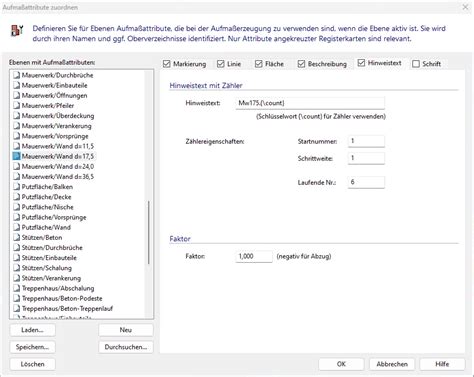Viewport: 474px width, 377px height.
Task: Click the page icon beside Mauerwerk/Wand d=24,0
Action: (16, 166)
